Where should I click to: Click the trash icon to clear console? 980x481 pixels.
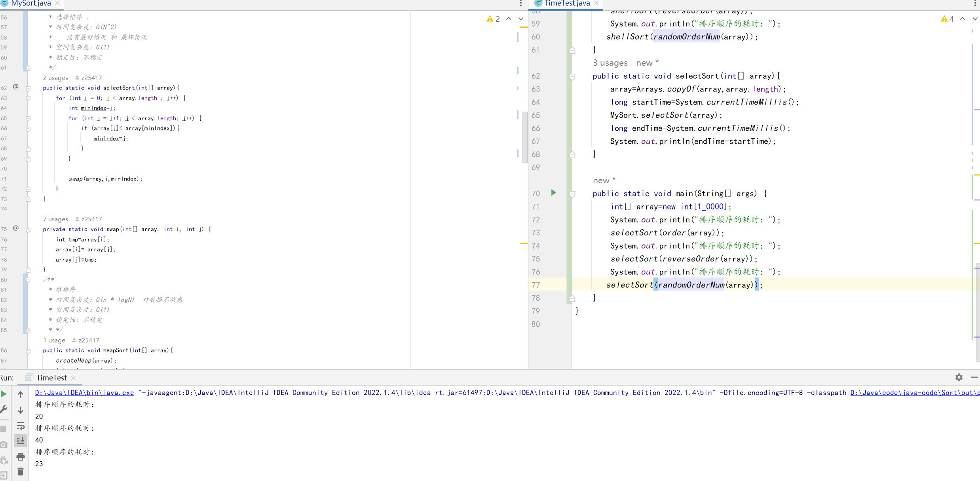[21, 472]
